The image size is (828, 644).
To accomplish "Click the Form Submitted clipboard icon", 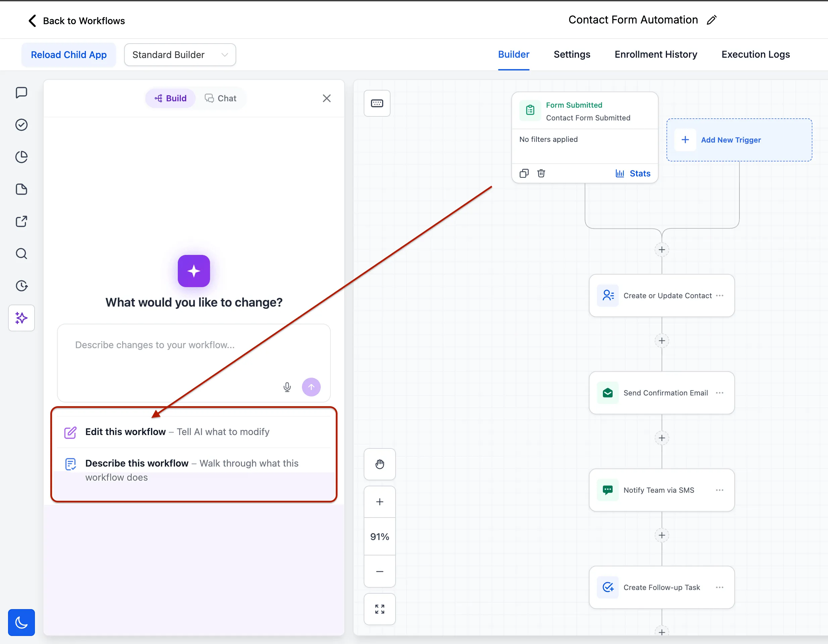I will click(530, 110).
